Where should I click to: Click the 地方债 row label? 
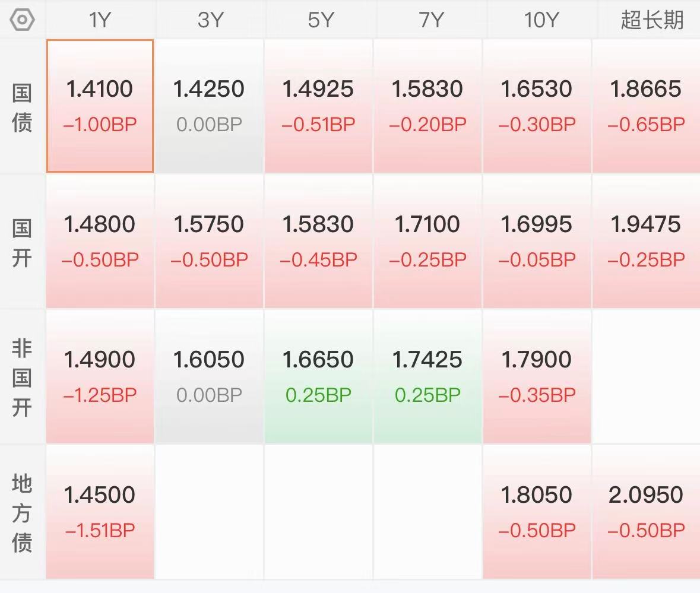click(x=22, y=513)
